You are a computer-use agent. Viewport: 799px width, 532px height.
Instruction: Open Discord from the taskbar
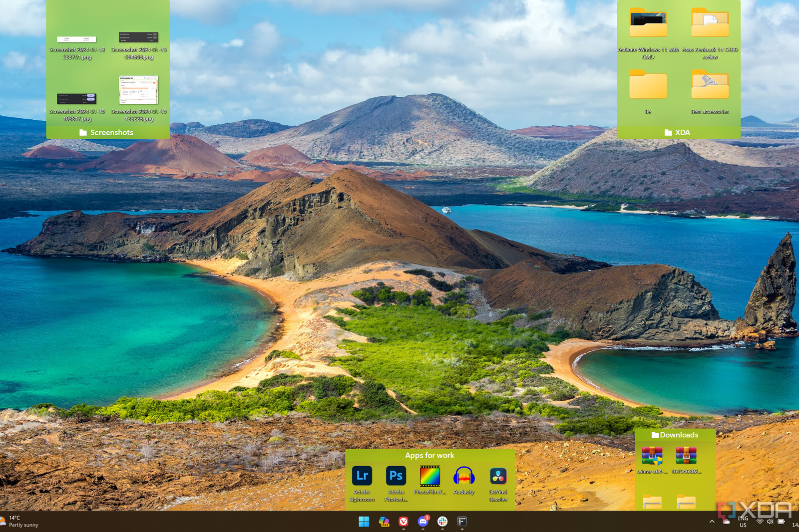(423, 522)
